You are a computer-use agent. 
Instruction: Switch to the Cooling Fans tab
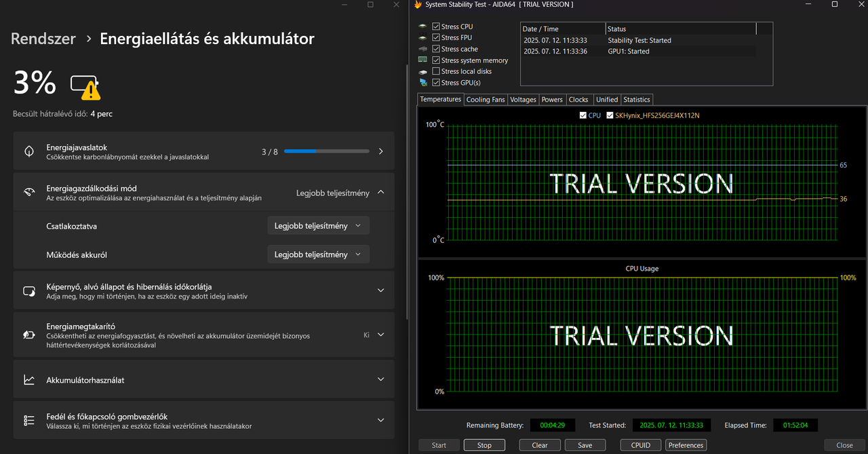(486, 100)
